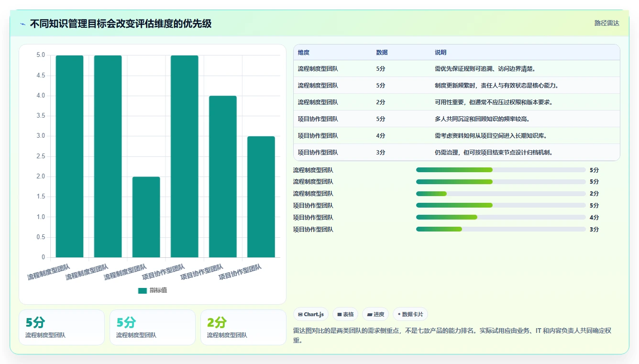Viewport: 639px width, 364px height.
Task: Click the progress bar showing 3分
Action: pos(501,230)
